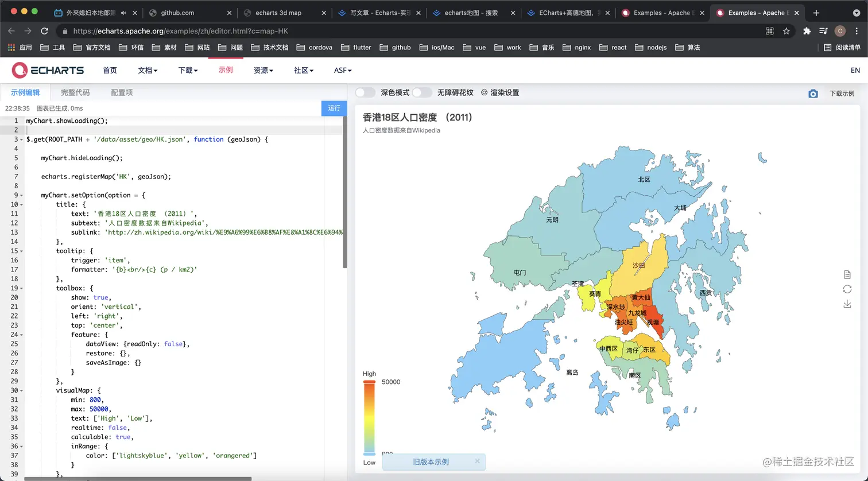Image resolution: width=868 pixels, height=481 pixels.
Task: Toggle 深色模式 dark mode switch
Action: [x=365, y=92]
